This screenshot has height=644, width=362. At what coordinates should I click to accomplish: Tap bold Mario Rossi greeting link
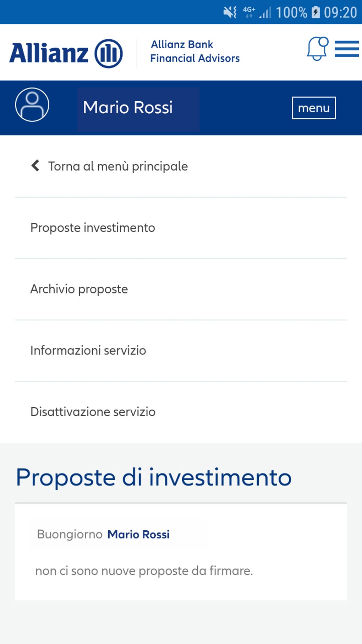point(138,534)
